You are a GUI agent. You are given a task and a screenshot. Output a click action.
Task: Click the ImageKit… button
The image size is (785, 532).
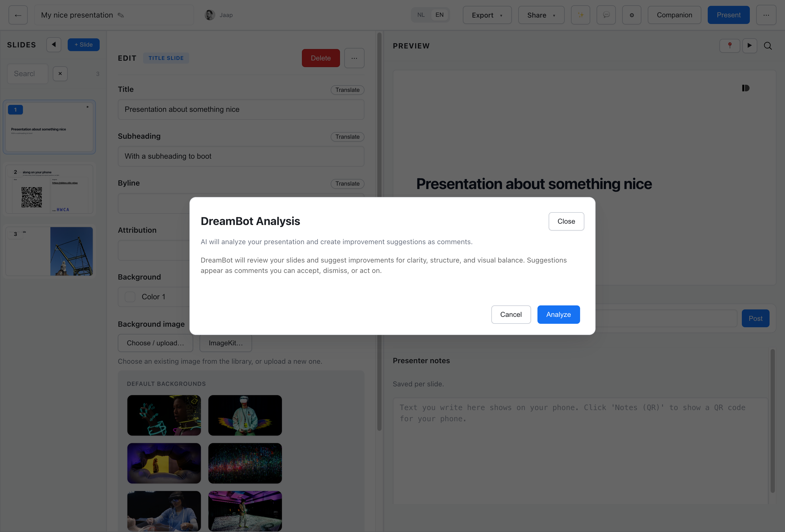pos(226,343)
